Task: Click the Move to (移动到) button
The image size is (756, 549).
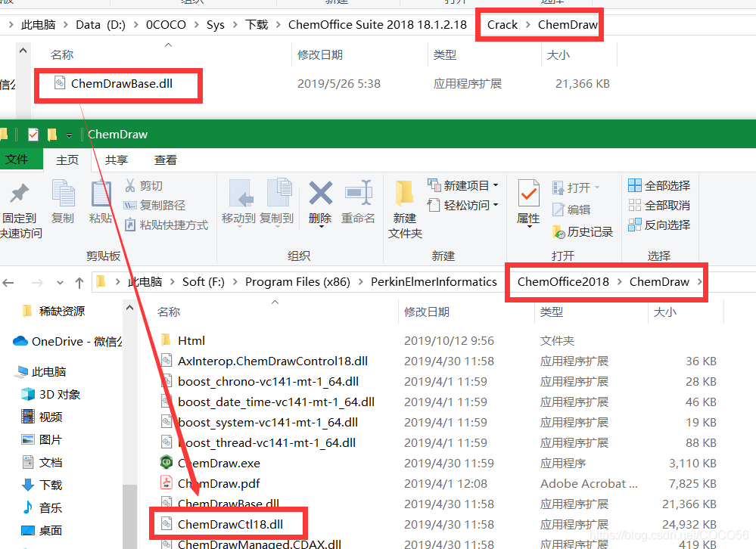Action: [238, 202]
